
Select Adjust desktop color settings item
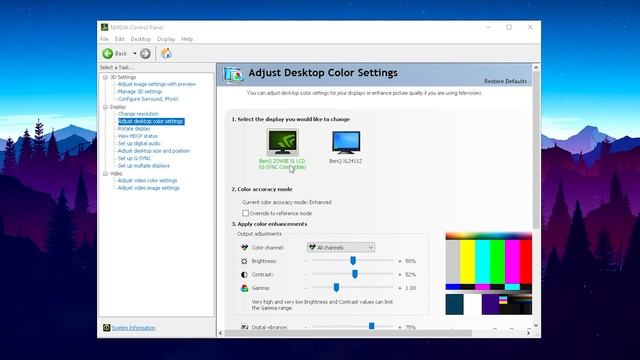coord(151,121)
